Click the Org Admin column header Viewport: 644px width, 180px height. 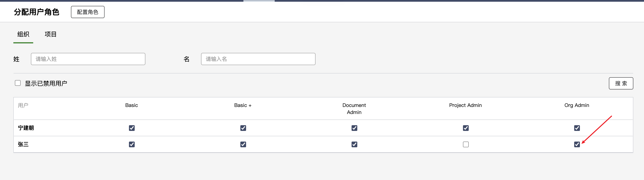pyautogui.click(x=576, y=105)
